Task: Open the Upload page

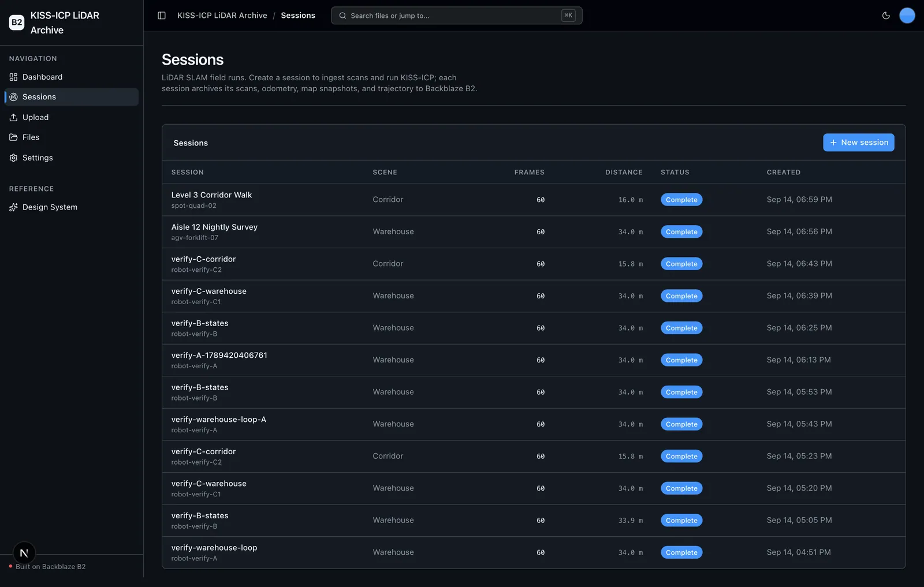Action: tap(72, 118)
